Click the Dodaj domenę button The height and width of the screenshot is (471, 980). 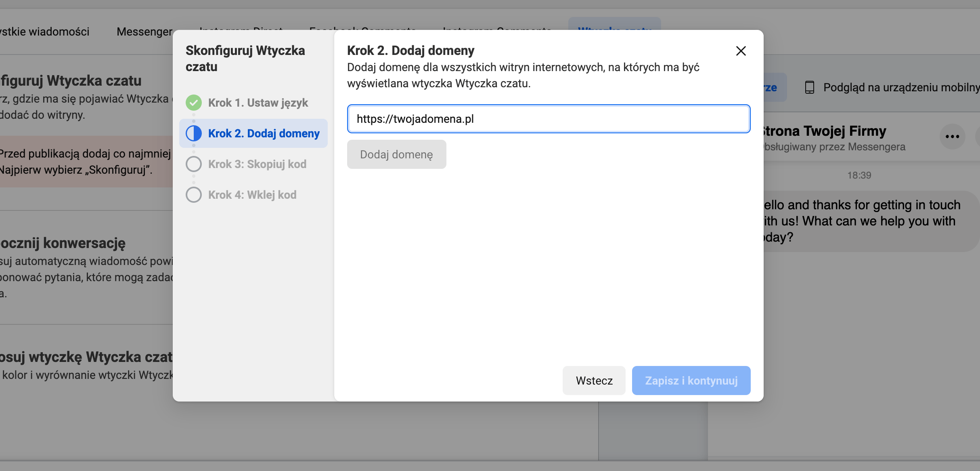point(396,154)
